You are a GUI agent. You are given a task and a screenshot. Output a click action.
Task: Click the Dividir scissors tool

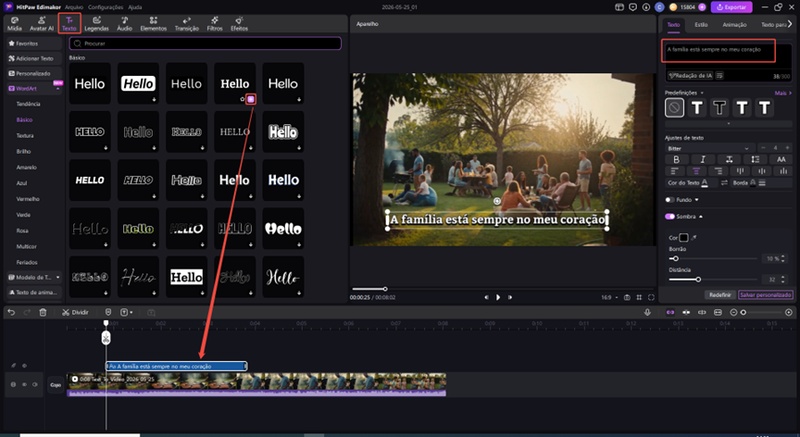coord(75,312)
